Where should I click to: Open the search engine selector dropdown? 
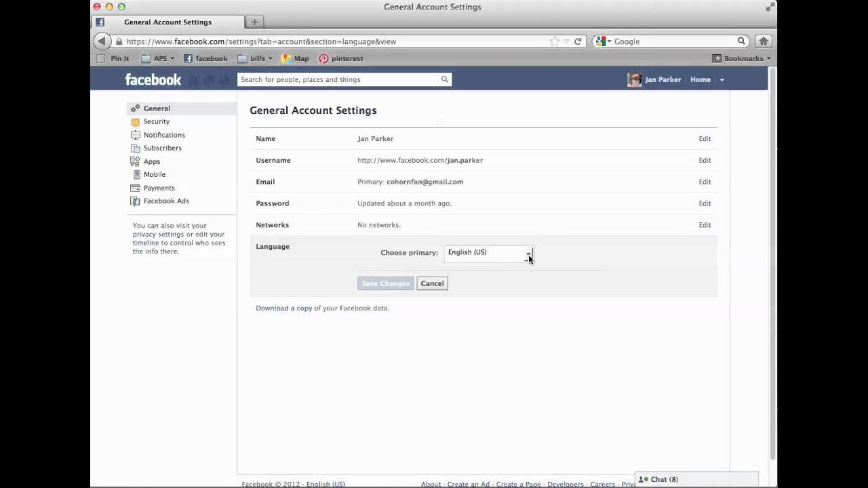(x=603, y=41)
